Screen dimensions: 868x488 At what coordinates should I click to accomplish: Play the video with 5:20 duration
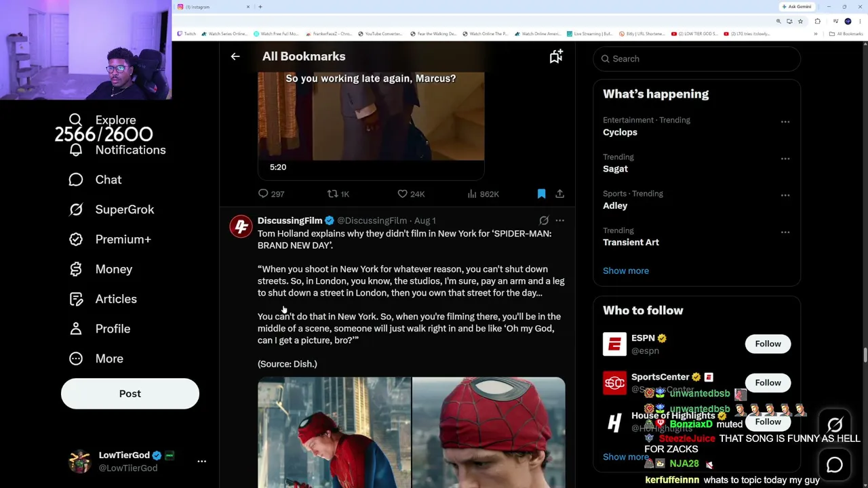click(371, 117)
